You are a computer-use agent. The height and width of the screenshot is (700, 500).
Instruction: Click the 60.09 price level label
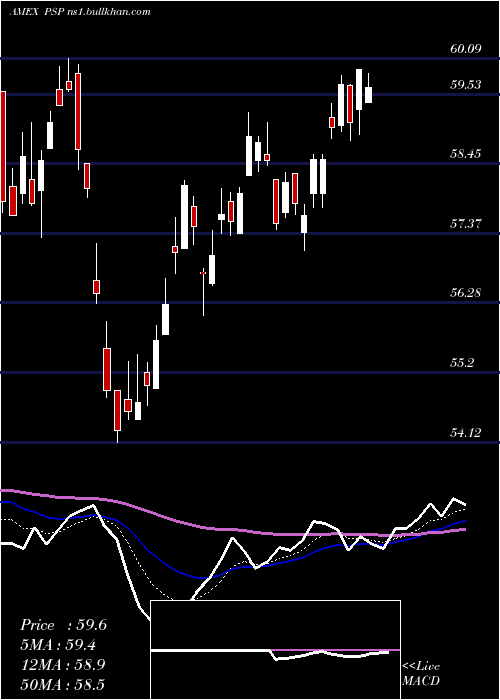tap(466, 49)
